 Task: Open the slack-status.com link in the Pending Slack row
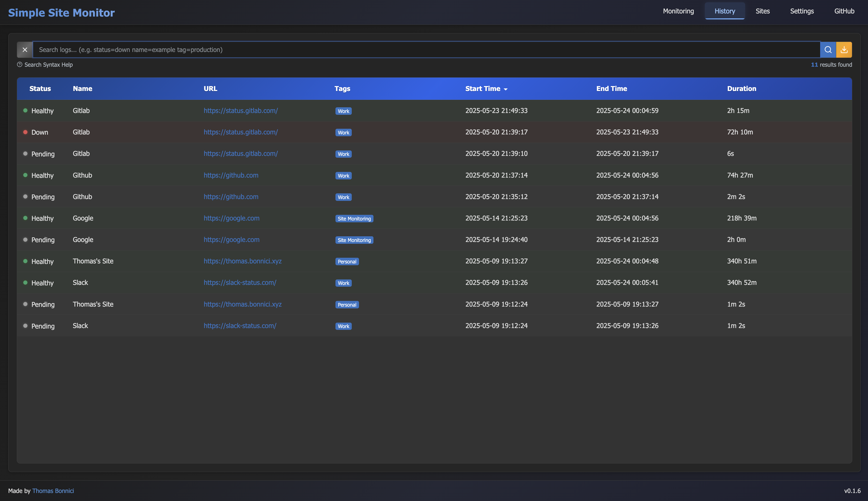click(x=240, y=325)
